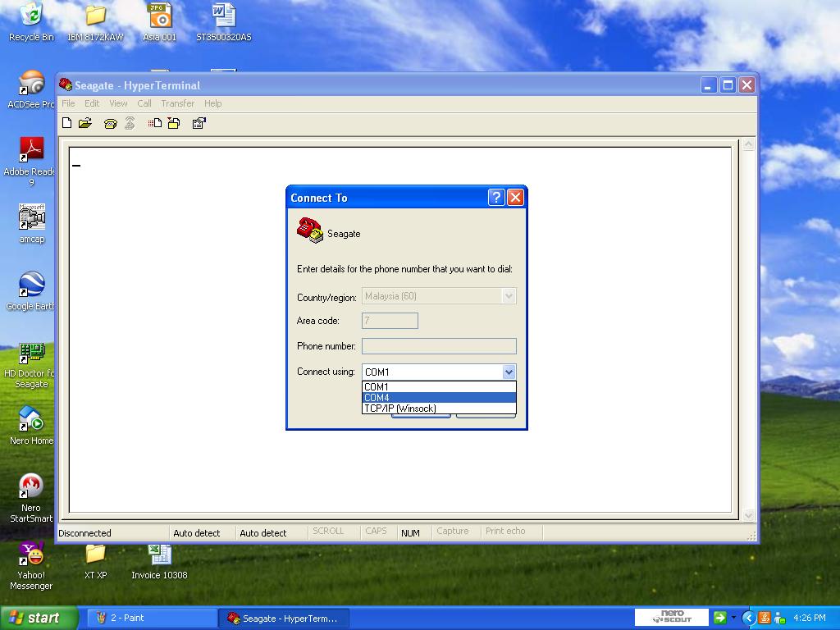
Task: Open the Nero Scout options arrow
Action: (733, 618)
